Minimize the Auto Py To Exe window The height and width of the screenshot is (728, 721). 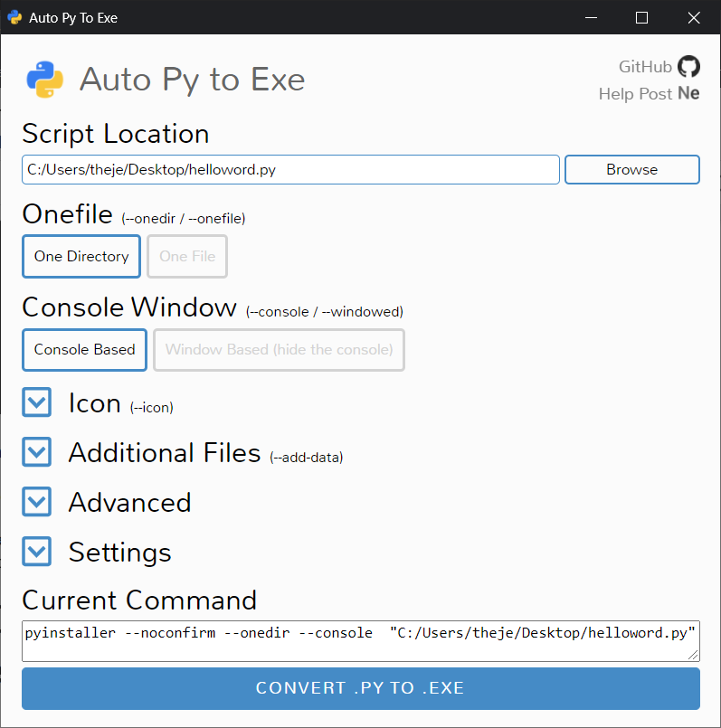pyautogui.click(x=591, y=18)
